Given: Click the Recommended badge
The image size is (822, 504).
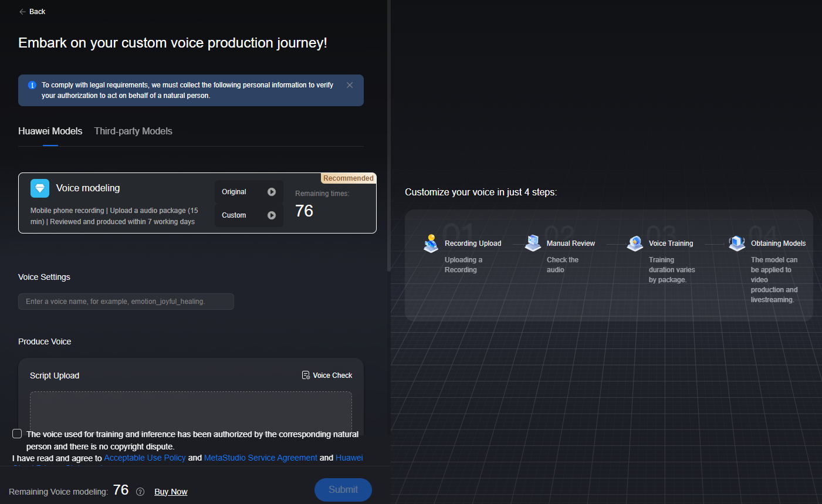Looking at the screenshot, I should point(349,178).
